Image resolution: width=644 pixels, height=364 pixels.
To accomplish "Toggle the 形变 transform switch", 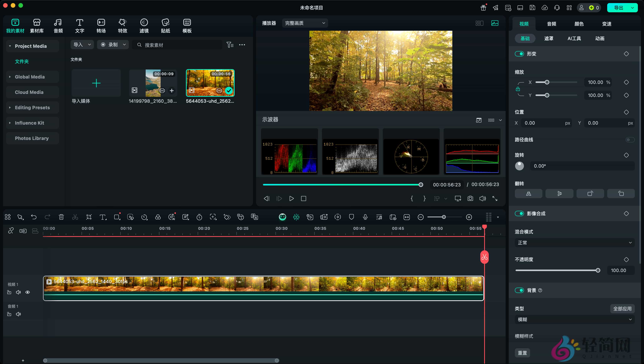I will tap(519, 54).
